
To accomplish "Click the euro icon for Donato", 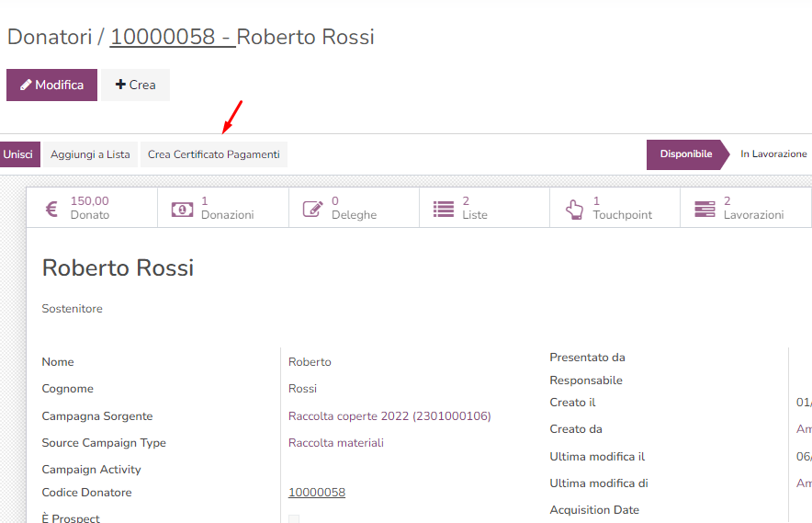I will click(x=51, y=209).
